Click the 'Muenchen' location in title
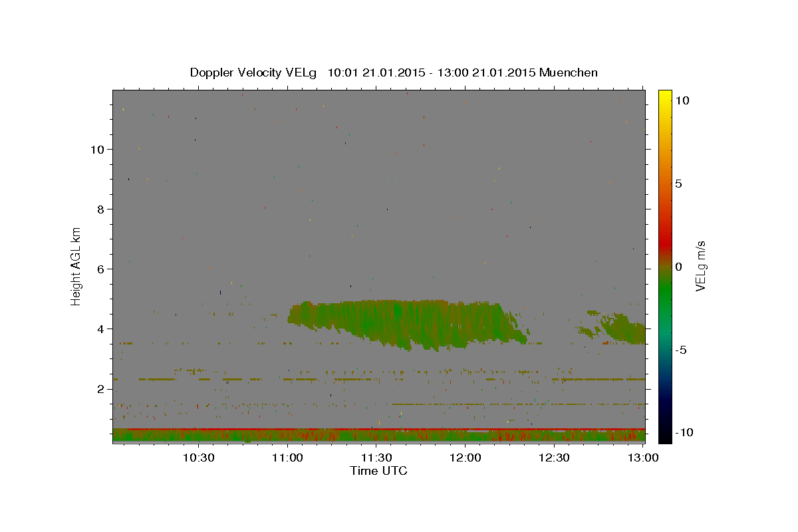This screenshot has width=798, height=532. pyautogui.click(x=569, y=72)
